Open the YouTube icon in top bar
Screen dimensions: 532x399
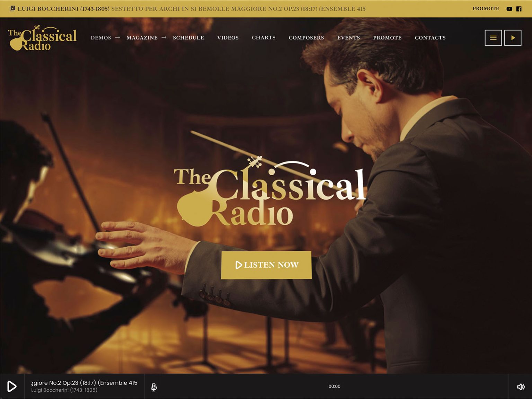pyautogui.click(x=509, y=9)
